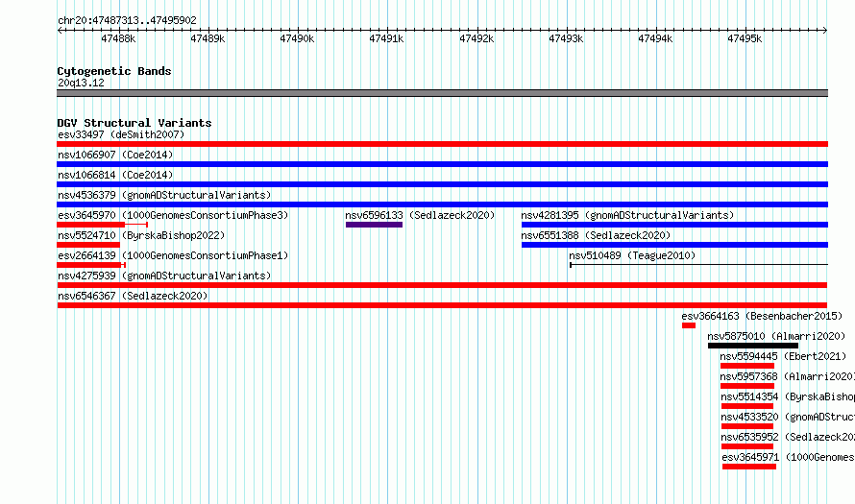Click the right arrowhead of the ruler
855x504 pixels.
[825, 31]
